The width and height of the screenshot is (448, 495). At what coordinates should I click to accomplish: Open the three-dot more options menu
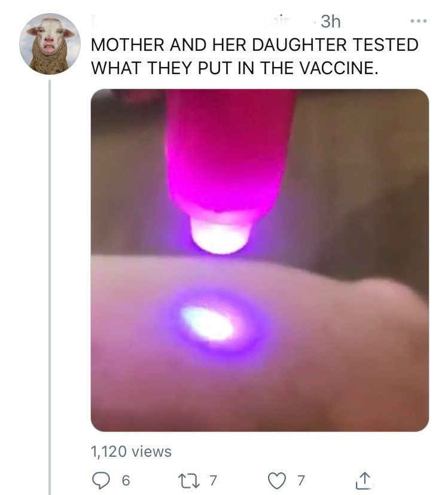[419, 22]
